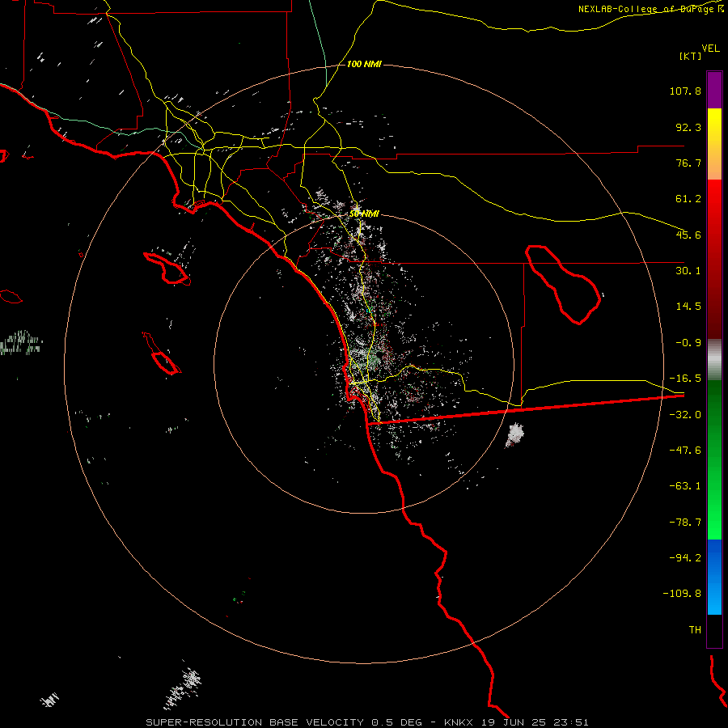This screenshot has height=728, width=728.
Task: Click the 100 NMI range ring label
Action: click(364, 64)
